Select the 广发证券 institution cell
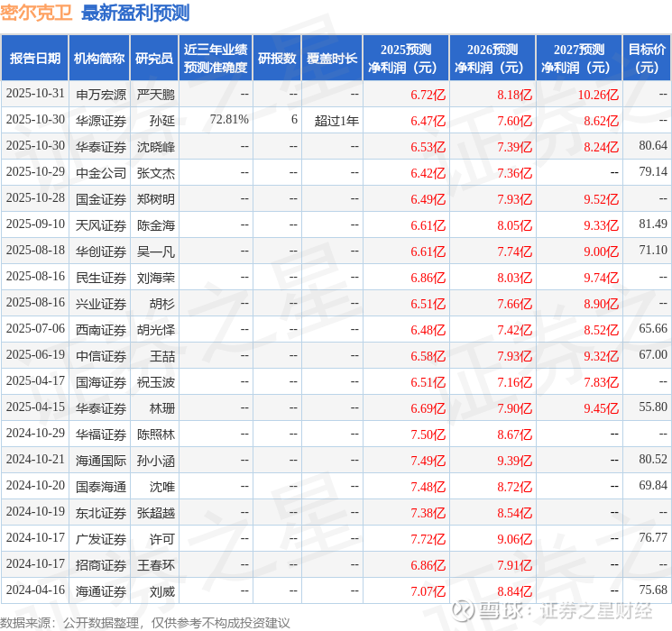 101,539
